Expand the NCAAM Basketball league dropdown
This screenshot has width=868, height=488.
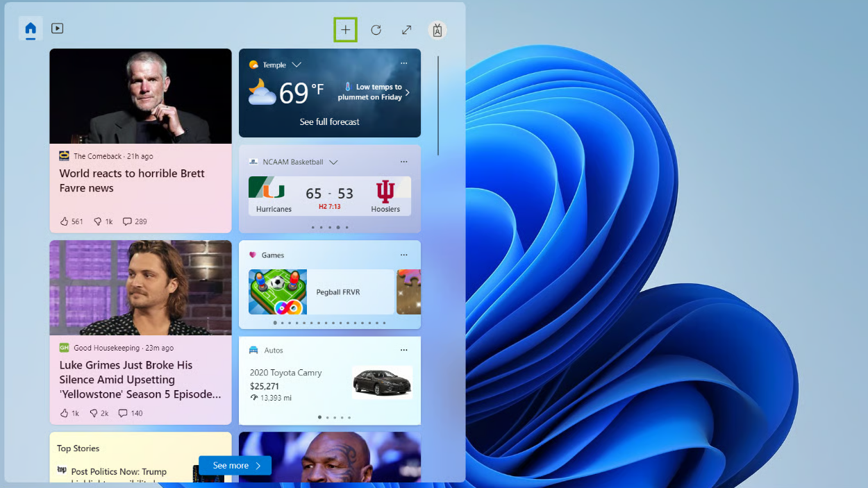click(333, 162)
